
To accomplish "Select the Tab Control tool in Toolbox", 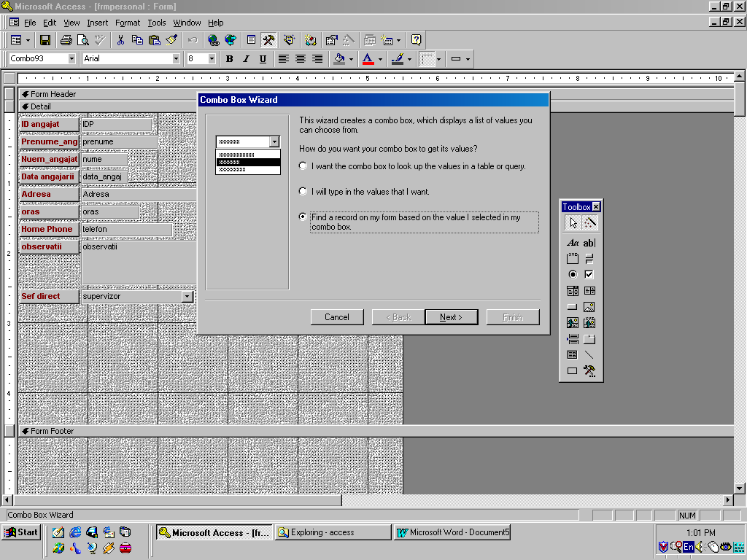I will coord(589,340).
